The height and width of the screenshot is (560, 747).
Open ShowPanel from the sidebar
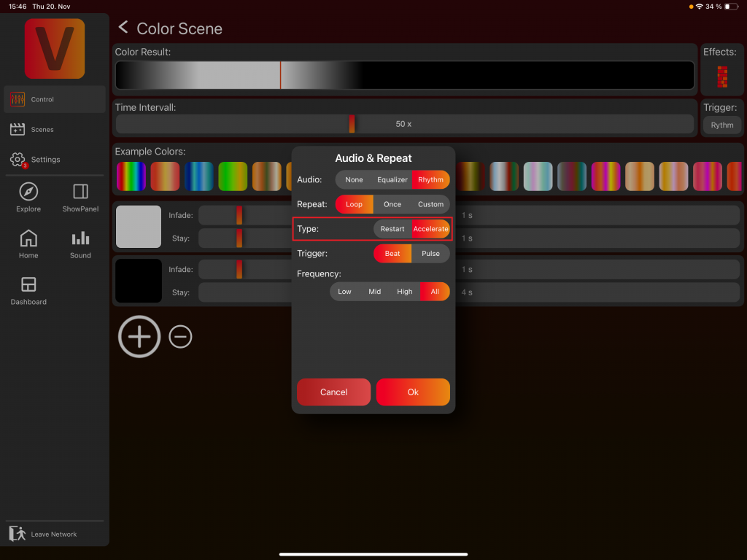[x=80, y=192]
